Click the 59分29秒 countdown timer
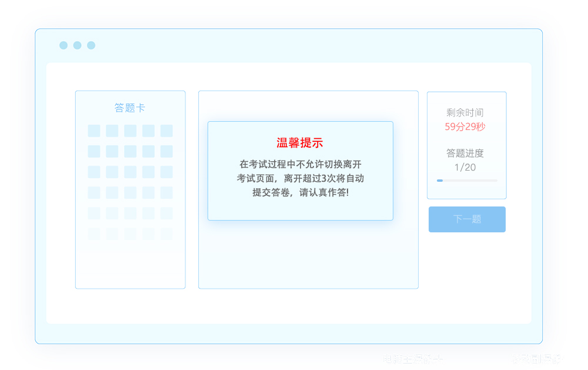Viewport: 588px width, 370px height. 465,127
